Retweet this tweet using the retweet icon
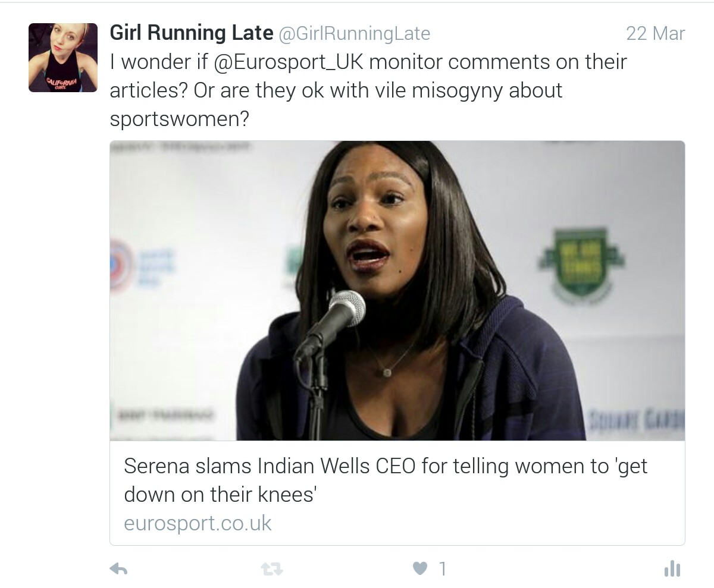 [x=272, y=569]
